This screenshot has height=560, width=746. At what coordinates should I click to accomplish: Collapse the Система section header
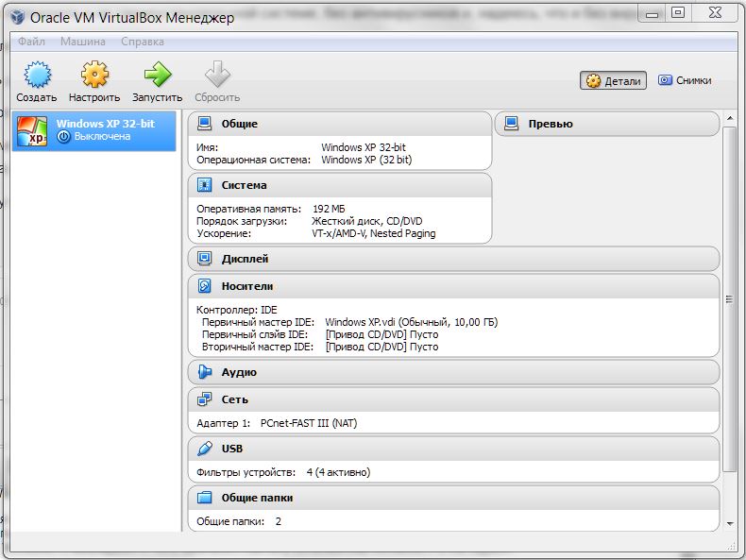click(x=340, y=185)
